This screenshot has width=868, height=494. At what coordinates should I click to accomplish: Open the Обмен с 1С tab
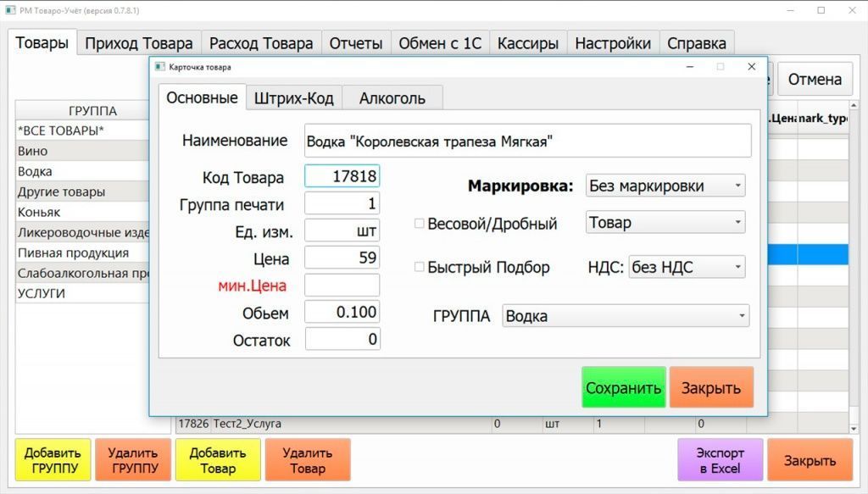(440, 43)
